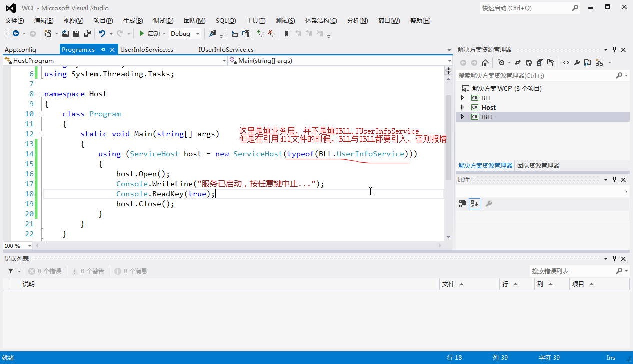This screenshot has height=364, width=633.
Task: Click the Properties wrench icon in Solution Explorer
Action: 577,62
